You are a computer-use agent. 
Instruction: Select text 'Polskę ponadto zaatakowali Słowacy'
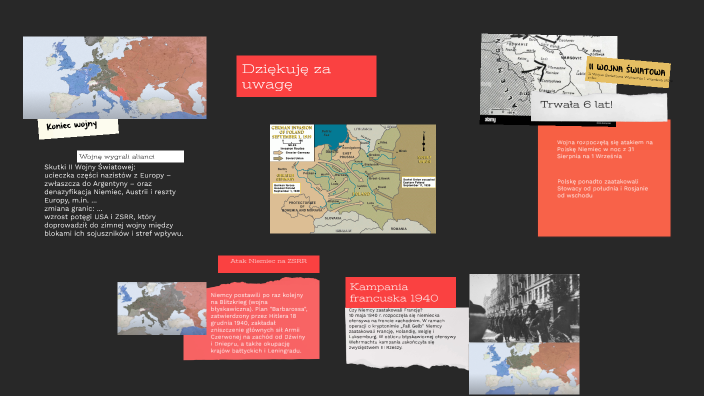tap(603, 189)
